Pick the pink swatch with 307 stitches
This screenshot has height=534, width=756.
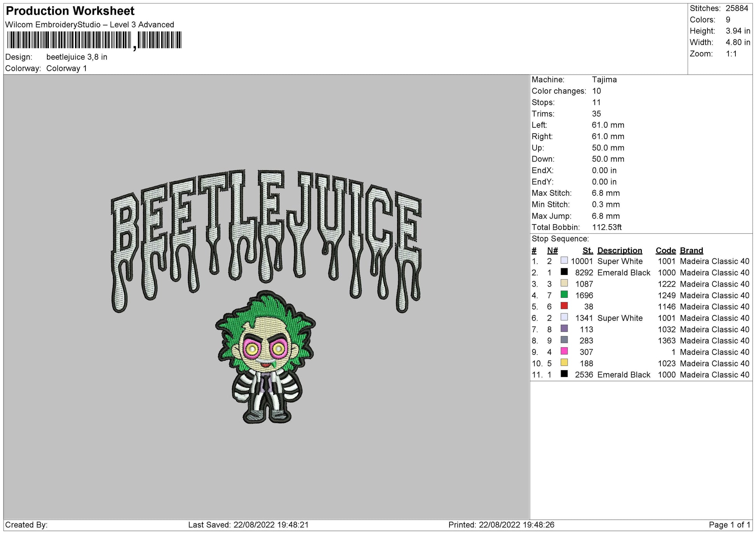[564, 351]
